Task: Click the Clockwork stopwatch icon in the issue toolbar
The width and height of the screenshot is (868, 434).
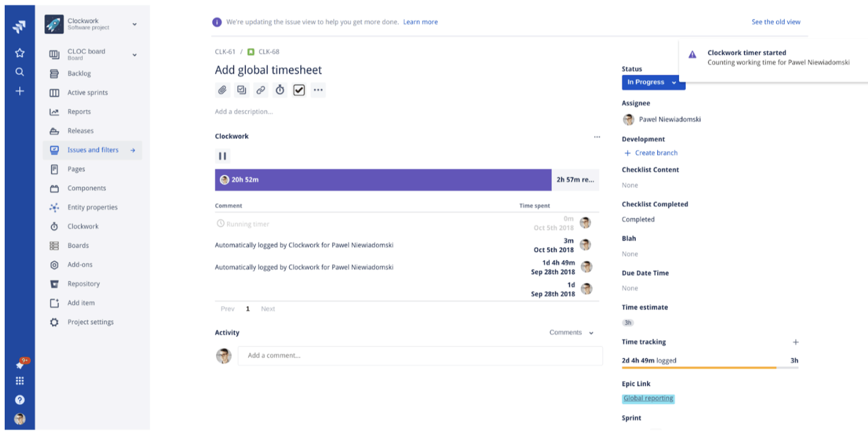Action: pyautogui.click(x=280, y=90)
